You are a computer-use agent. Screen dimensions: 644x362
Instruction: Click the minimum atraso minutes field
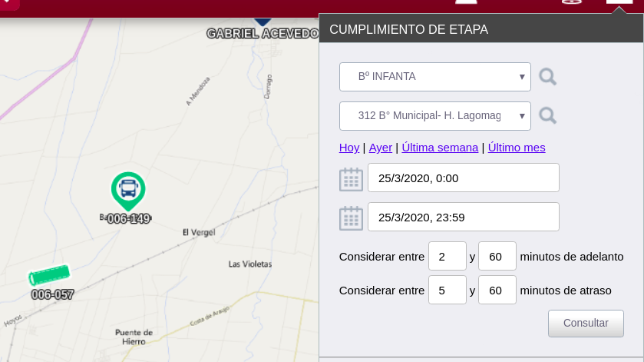447,291
